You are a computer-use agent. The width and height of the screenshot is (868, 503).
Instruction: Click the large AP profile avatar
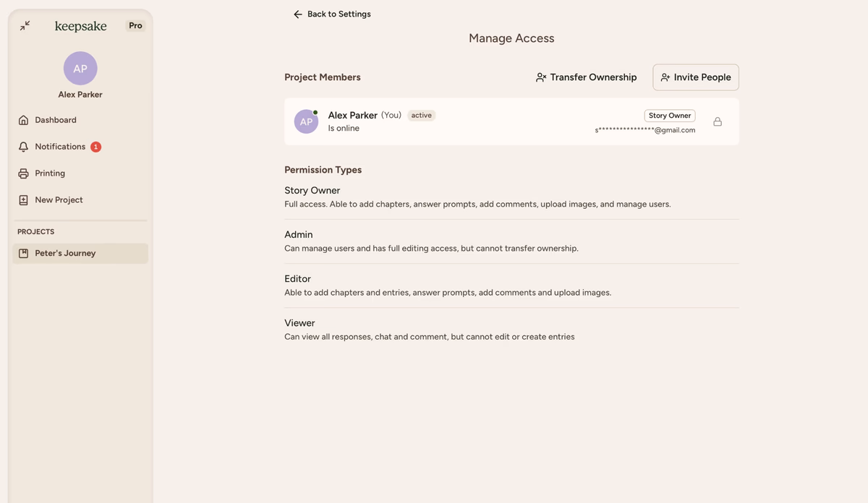(80, 69)
